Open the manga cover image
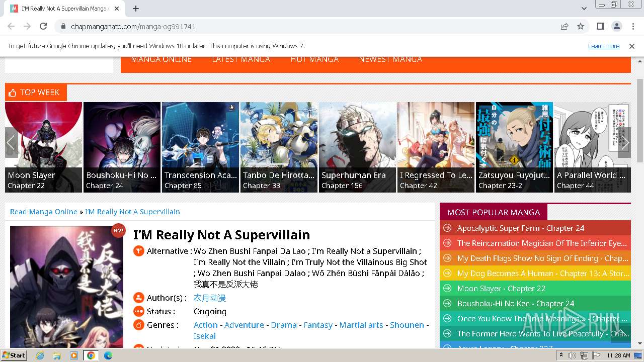644x362 pixels. point(66,287)
